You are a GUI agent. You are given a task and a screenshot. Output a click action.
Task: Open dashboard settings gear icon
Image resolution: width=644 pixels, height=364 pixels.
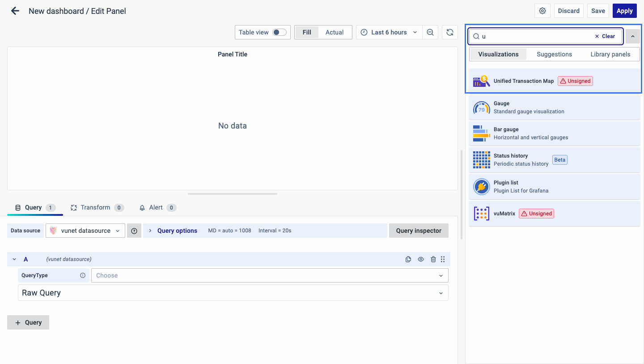click(x=542, y=11)
